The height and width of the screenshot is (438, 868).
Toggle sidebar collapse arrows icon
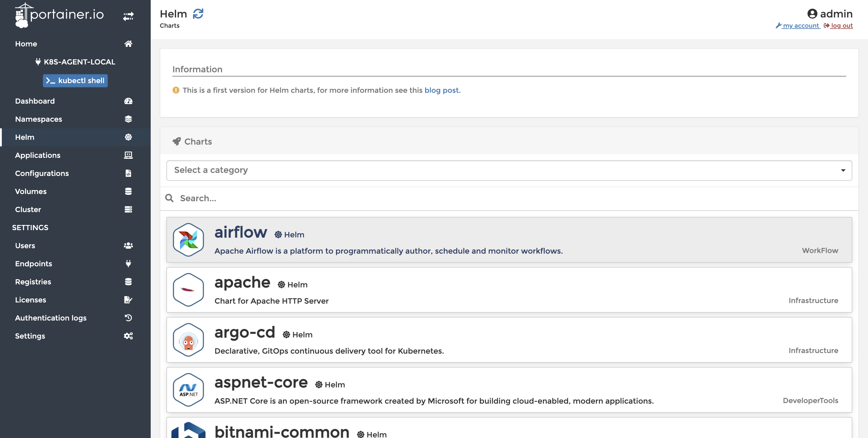(128, 16)
